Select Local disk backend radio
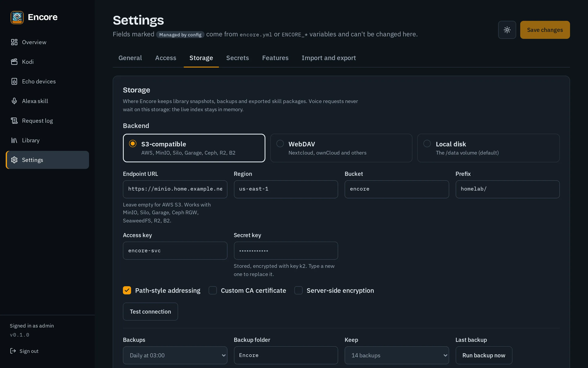The image size is (588, 368). (427, 144)
